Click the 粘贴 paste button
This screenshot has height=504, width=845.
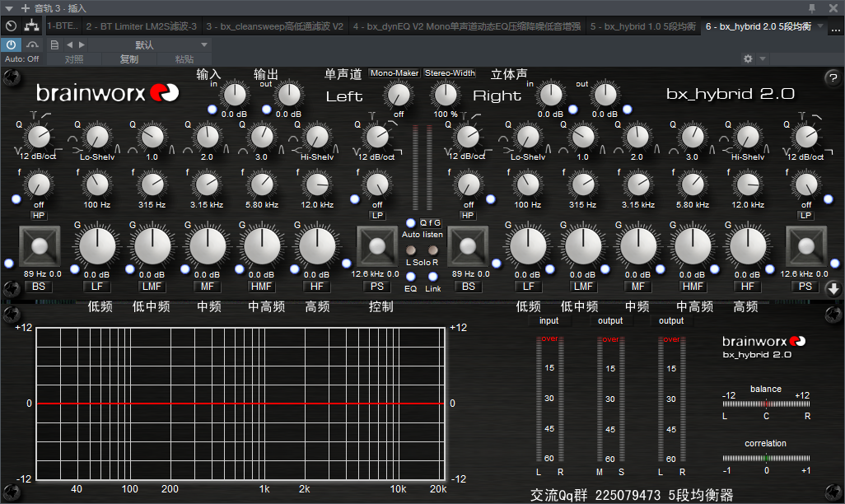pyautogui.click(x=184, y=58)
